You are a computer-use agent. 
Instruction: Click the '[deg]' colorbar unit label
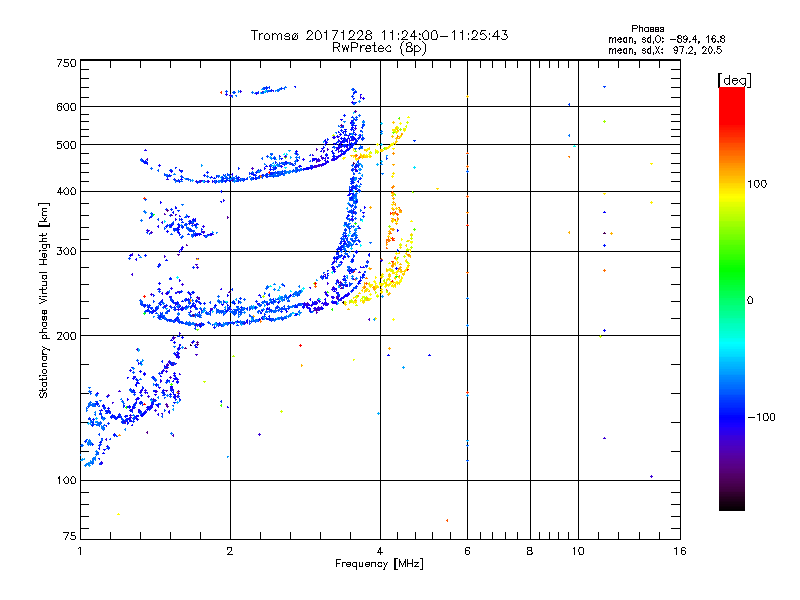pos(734,80)
